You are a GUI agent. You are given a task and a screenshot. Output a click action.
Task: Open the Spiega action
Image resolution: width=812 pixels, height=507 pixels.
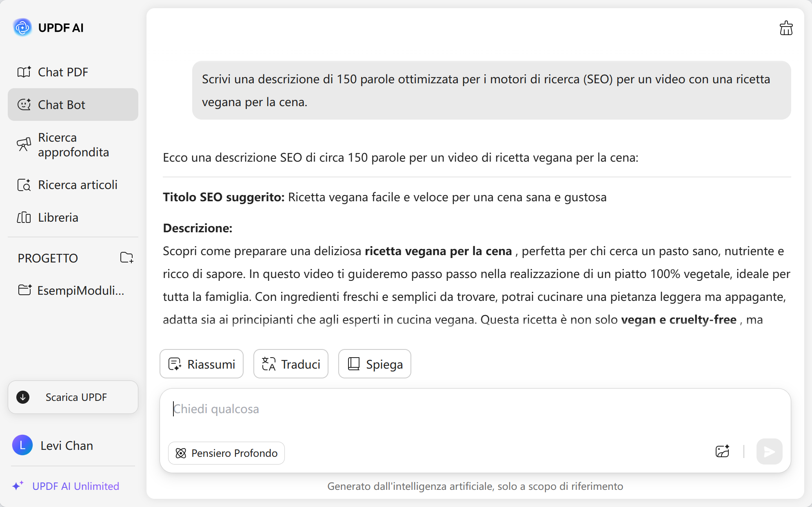(374, 364)
